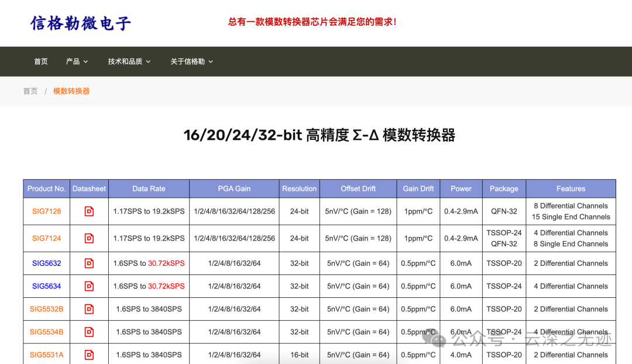The width and height of the screenshot is (632, 364).
Task: Click the 模数转换器 breadcrumb link
Action: (x=71, y=91)
